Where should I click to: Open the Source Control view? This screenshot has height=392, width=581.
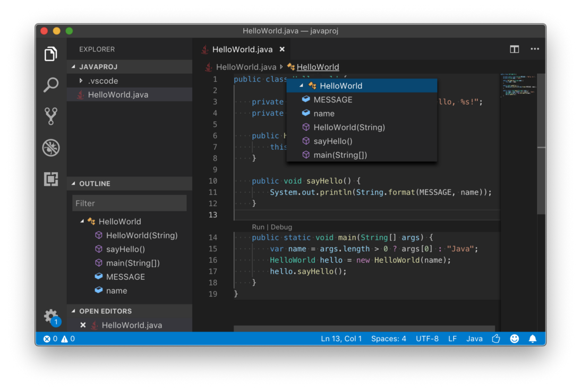click(x=50, y=116)
